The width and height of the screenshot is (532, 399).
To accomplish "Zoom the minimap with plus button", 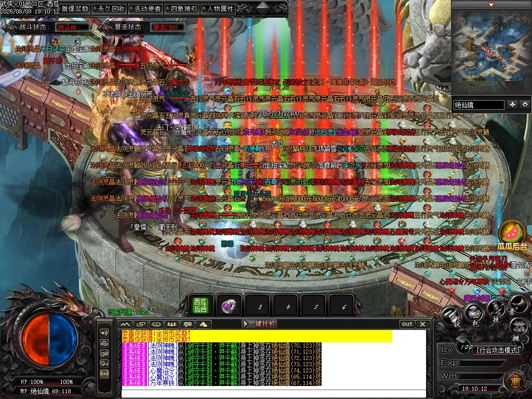I will pos(513,104).
